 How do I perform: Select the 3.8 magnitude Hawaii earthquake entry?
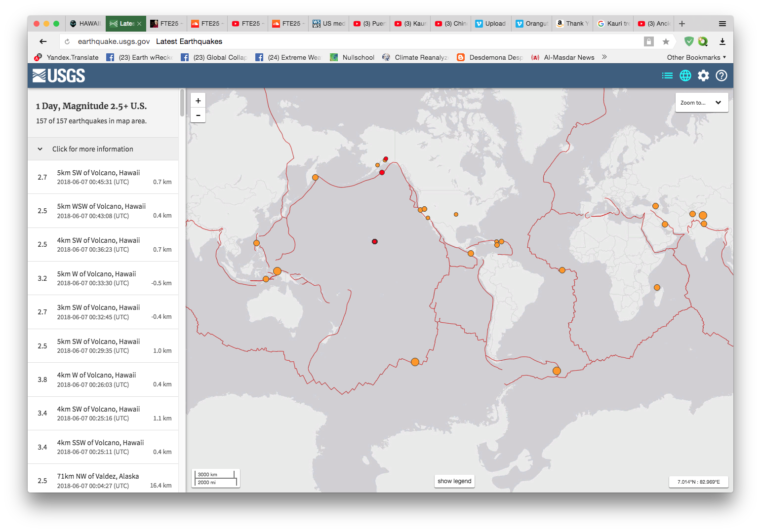103,379
